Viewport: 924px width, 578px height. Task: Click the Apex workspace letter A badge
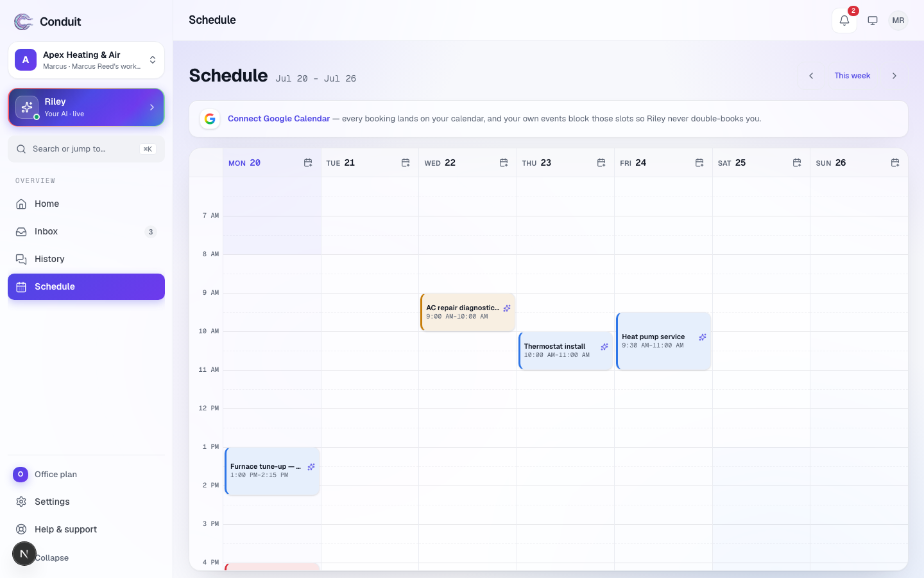tap(26, 60)
